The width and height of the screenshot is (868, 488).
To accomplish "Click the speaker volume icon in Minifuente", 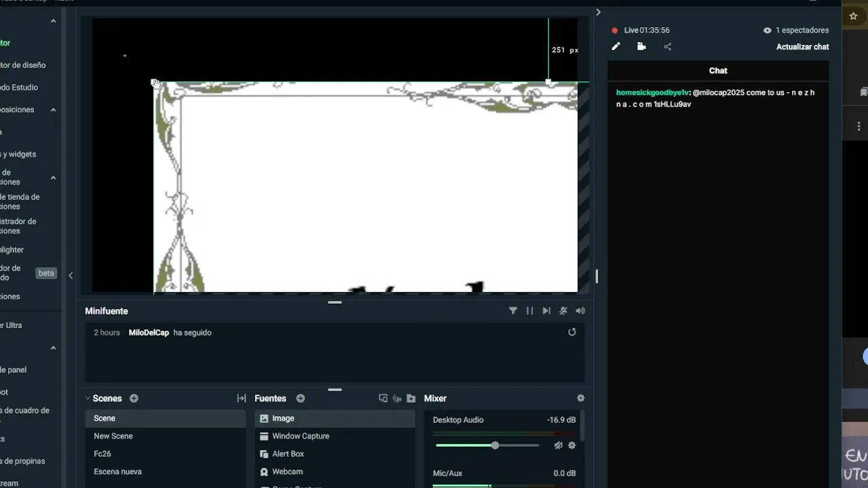I will pos(580,310).
